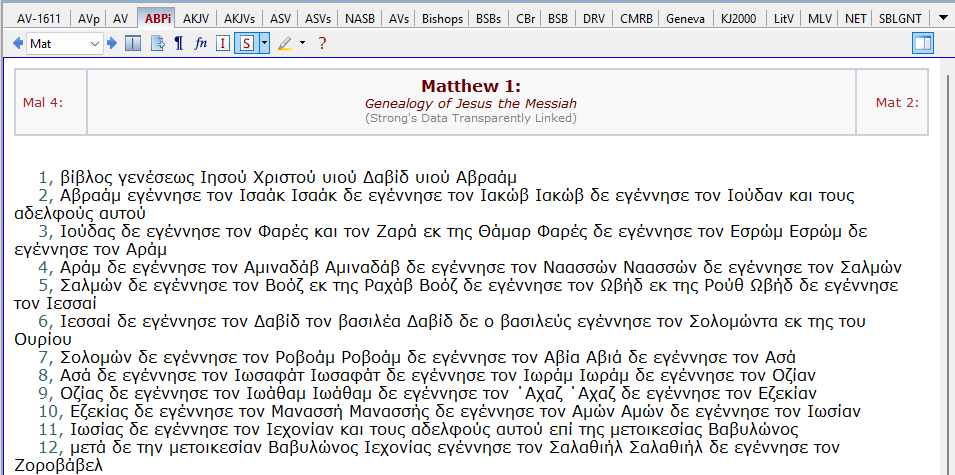Switch to the AVp version tab
The height and width of the screenshot is (475, 955).
[90, 19]
